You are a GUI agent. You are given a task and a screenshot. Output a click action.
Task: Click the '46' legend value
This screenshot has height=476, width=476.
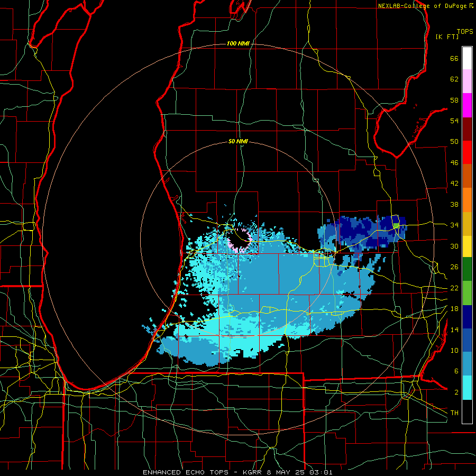[x=454, y=163]
